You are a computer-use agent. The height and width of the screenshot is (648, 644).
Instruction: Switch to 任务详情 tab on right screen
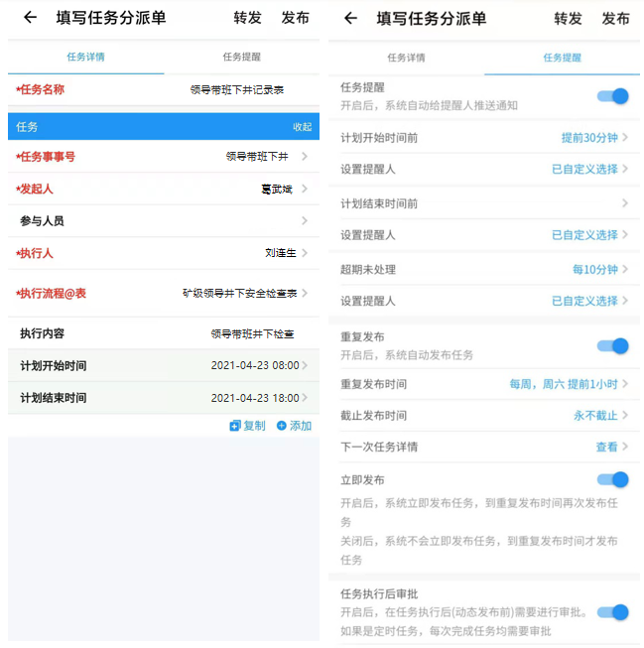[x=406, y=58]
